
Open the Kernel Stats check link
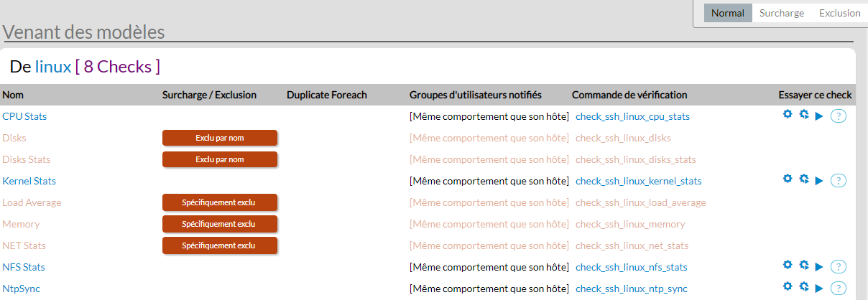(29, 181)
